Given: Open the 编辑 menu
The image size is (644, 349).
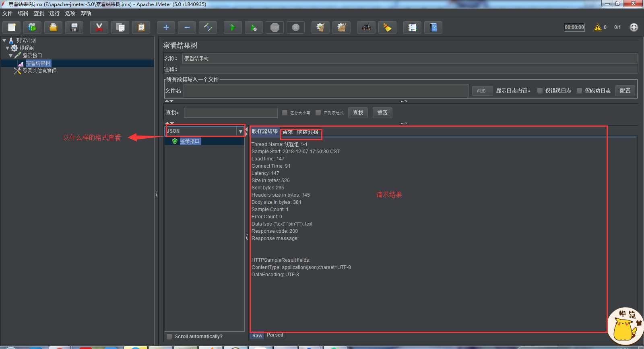Looking at the screenshot, I should pyautogui.click(x=23, y=13).
